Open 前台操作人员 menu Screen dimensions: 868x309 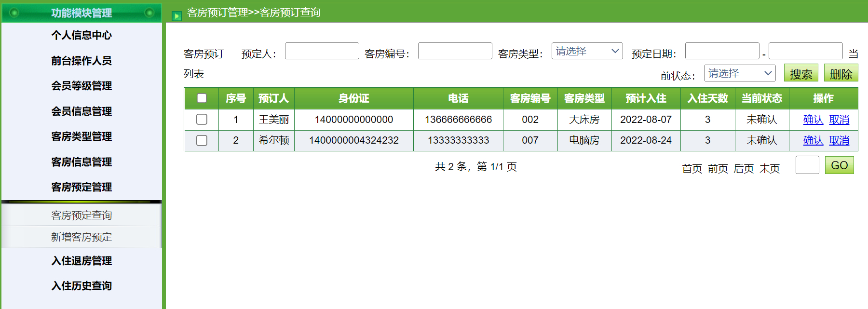[x=81, y=61]
